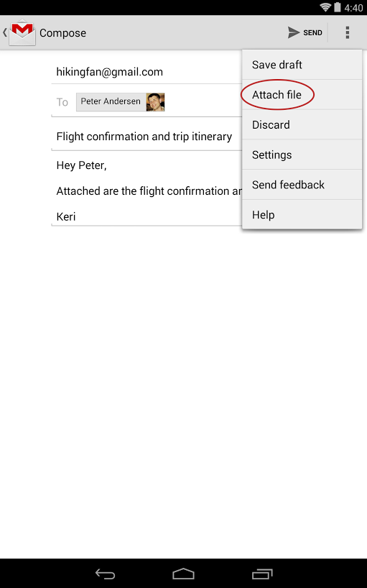The image size is (367, 588).
Task: Choose Send feedback menu entry
Action: 302,185
